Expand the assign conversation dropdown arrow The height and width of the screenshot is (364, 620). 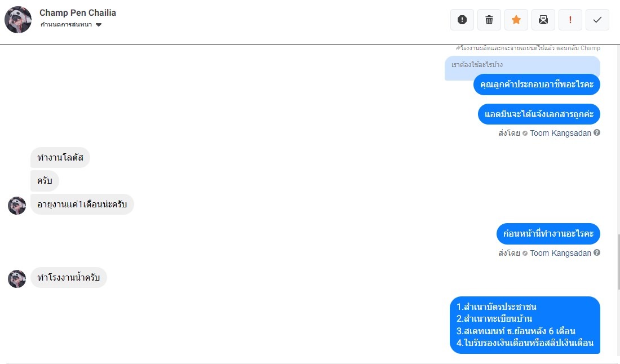coord(99,25)
